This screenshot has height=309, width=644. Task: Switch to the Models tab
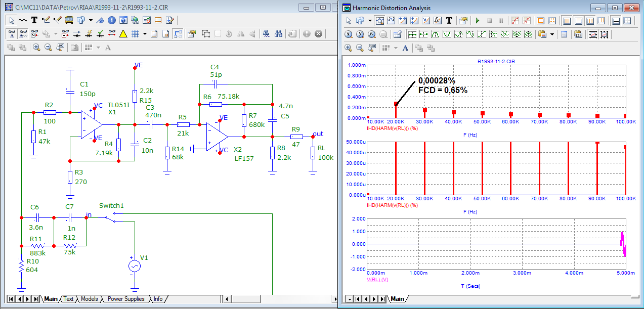[89, 299]
